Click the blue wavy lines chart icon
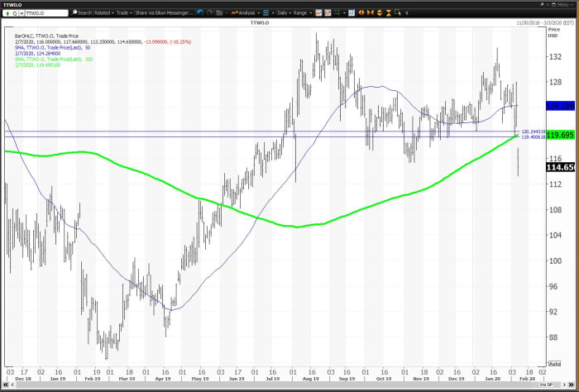The height and width of the screenshot is (392, 579). (266, 12)
